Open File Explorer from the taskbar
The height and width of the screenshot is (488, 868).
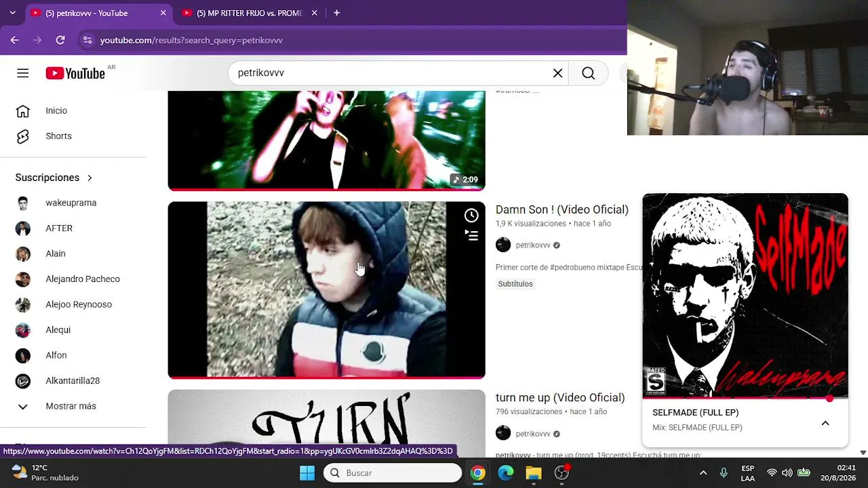pos(534,473)
